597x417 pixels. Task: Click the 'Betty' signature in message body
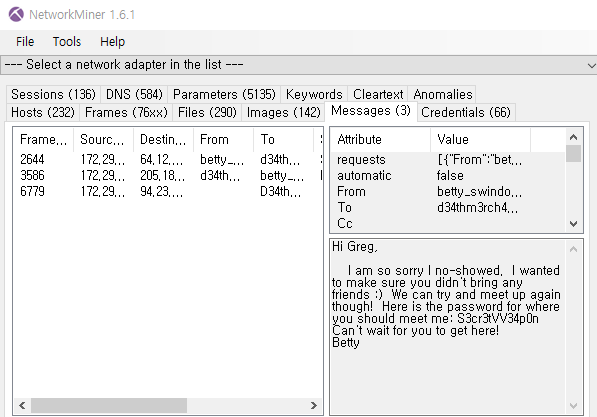pyautogui.click(x=346, y=342)
